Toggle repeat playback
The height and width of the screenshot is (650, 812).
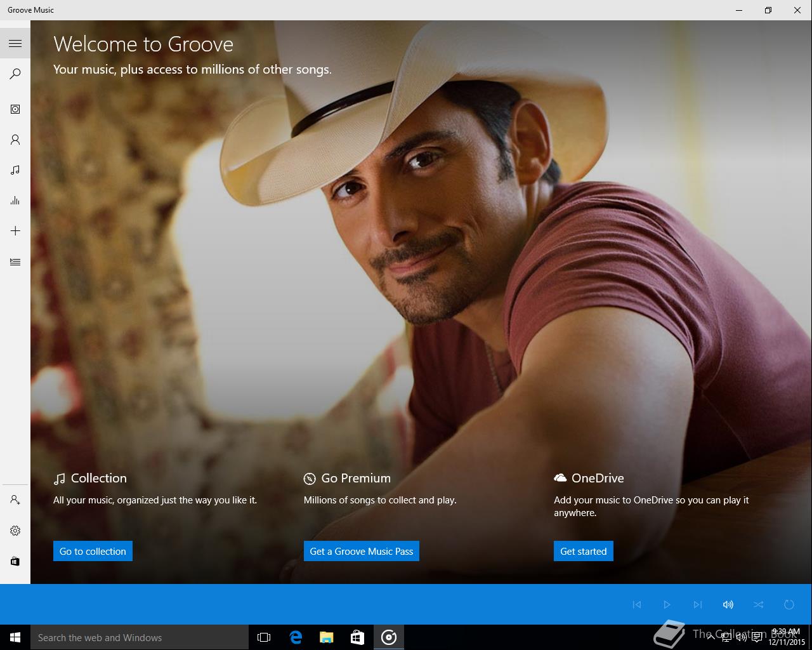[x=789, y=604]
